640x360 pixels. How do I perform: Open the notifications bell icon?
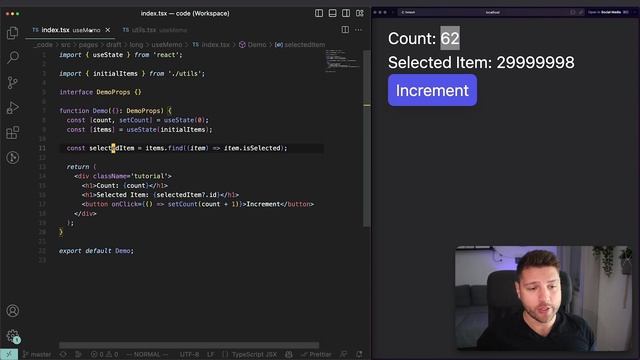359,354
